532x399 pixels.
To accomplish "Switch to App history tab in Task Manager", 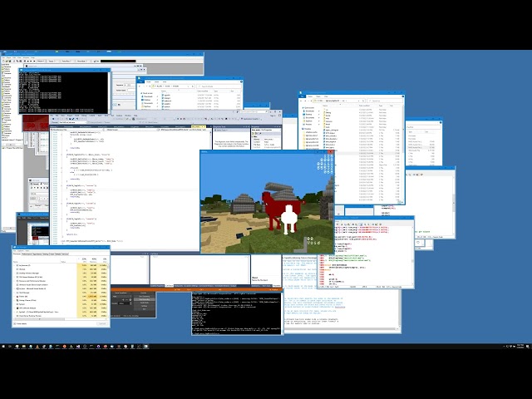I will (x=37, y=254).
